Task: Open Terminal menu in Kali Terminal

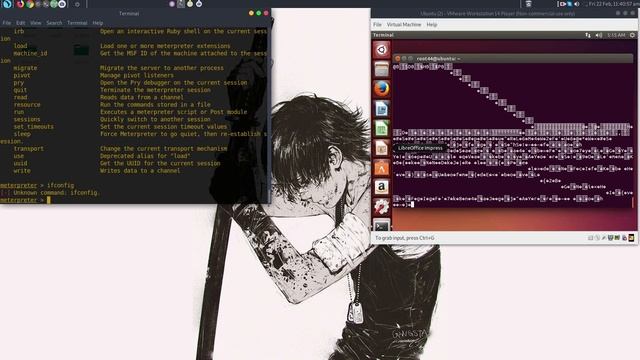Action: (77, 23)
